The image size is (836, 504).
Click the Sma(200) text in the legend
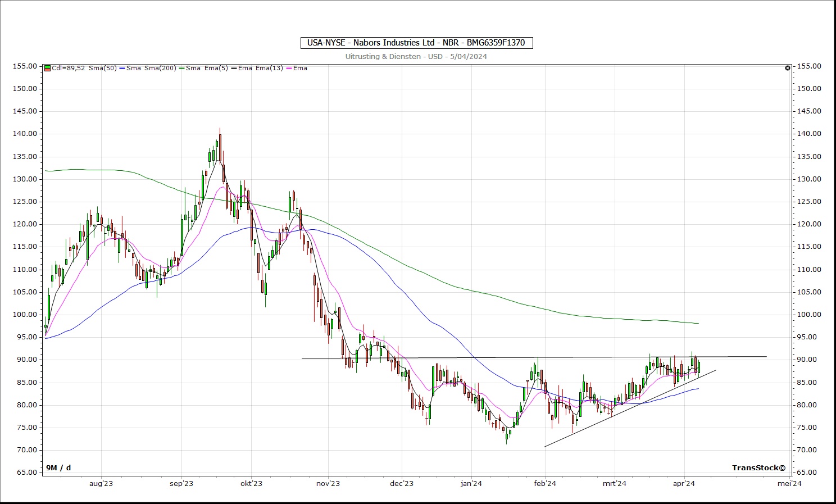point(160,68)
